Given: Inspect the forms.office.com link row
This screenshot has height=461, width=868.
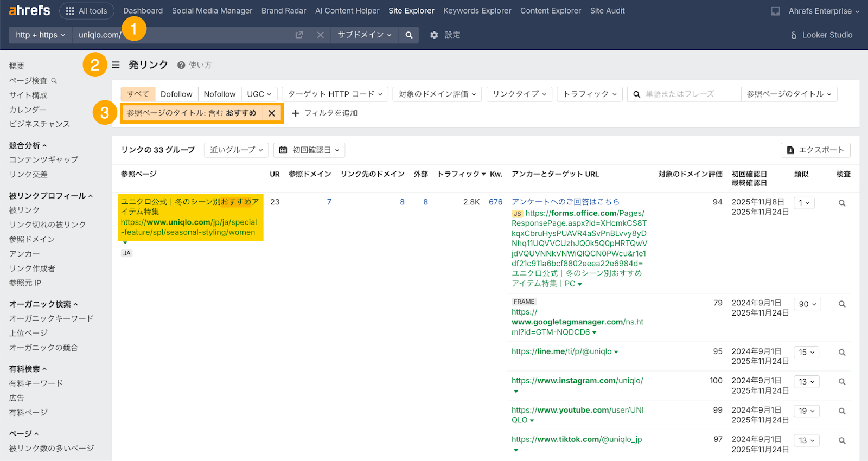Looking at the screenshot, I should [x=842, y=203].
